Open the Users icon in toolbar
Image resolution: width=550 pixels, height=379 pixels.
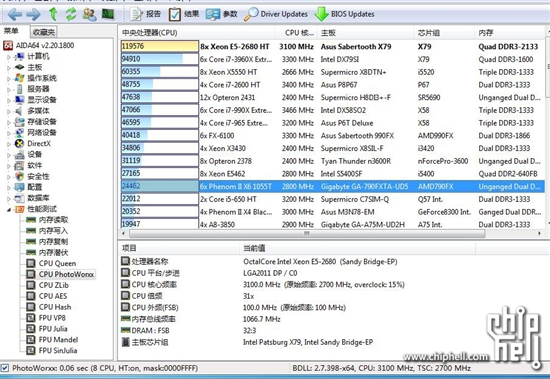click(x=89, y=14)
